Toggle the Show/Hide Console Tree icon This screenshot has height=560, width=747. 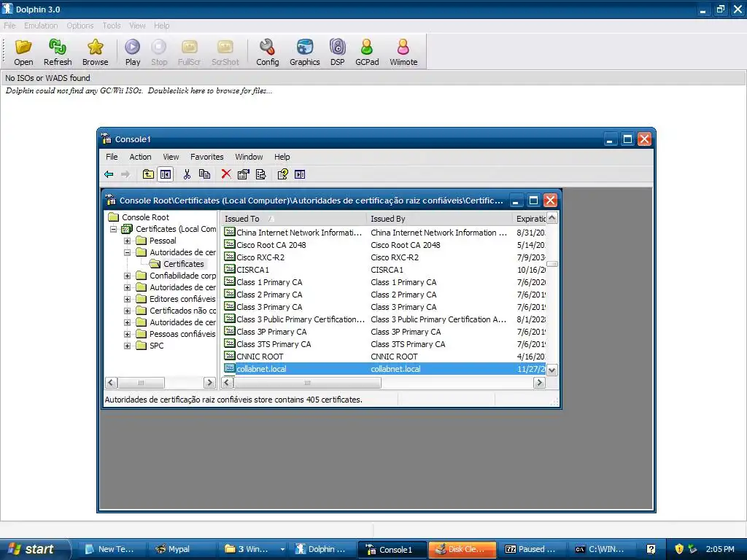click(x=166, y=174)
